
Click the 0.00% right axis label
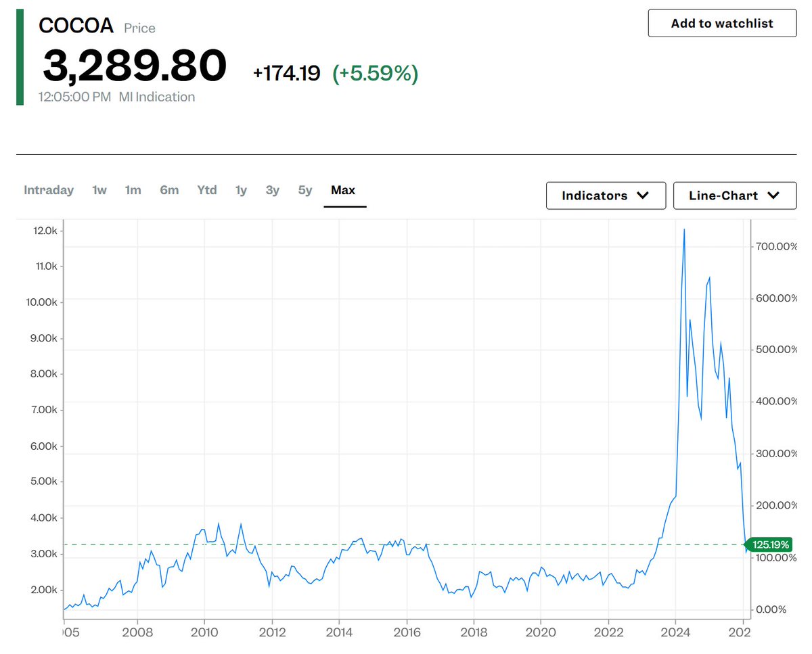click(x=771, y=609)
